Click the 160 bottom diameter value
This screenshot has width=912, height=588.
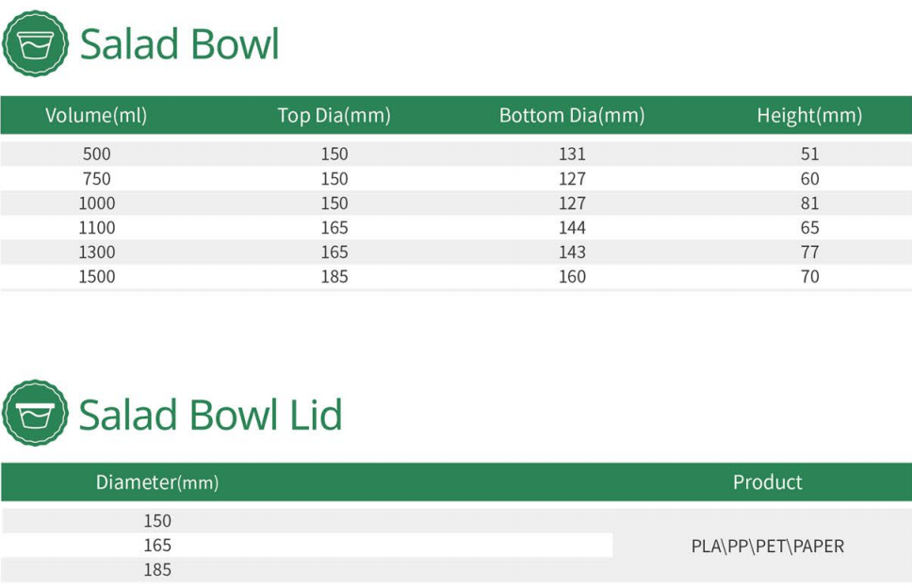[x=571, y=276]
